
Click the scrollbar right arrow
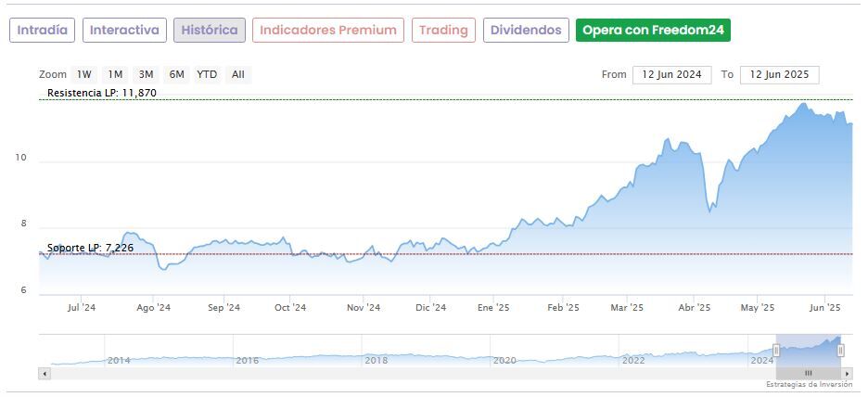tap(848, 373)
